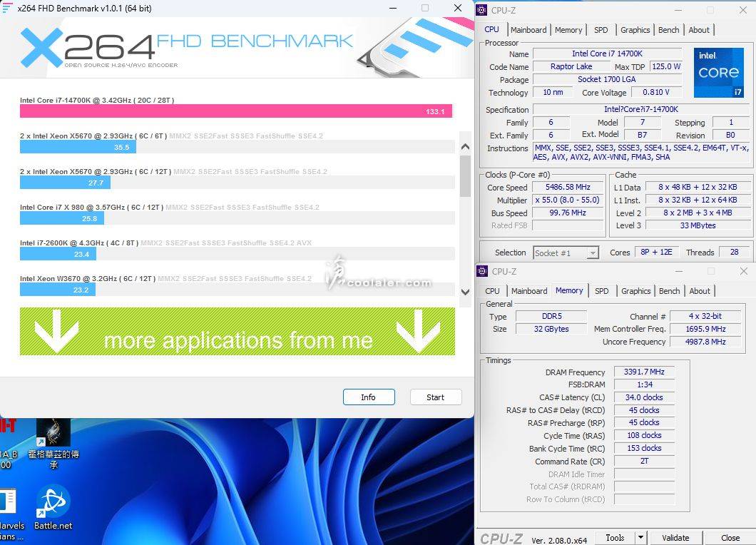Click the Validate button in CPU-Z

coord(675,537)
